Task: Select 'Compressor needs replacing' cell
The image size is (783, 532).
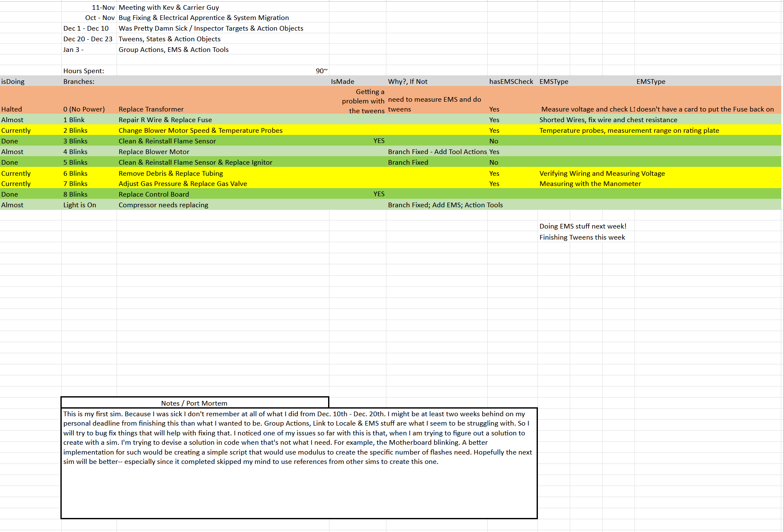Action: (223, 205)
